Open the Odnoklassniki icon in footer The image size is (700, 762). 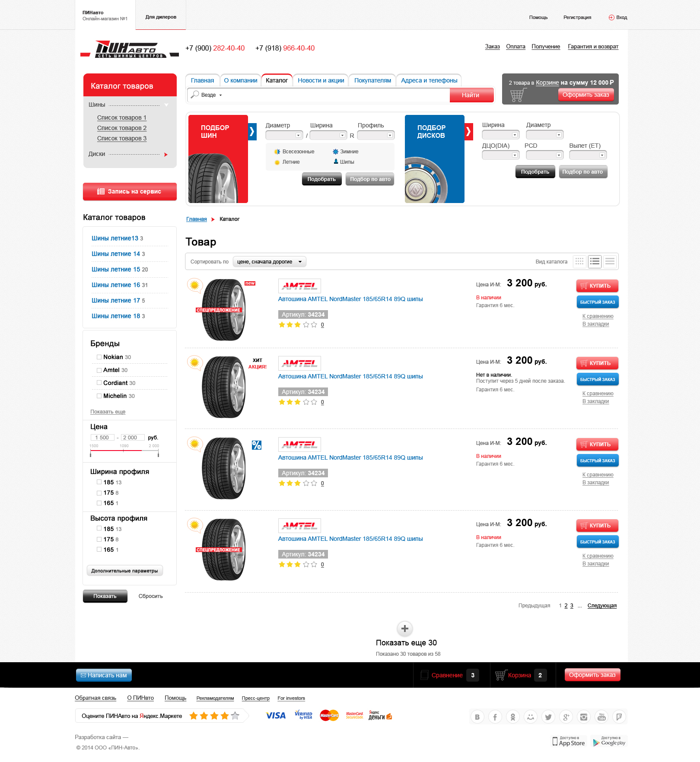(x=513, y=717)
